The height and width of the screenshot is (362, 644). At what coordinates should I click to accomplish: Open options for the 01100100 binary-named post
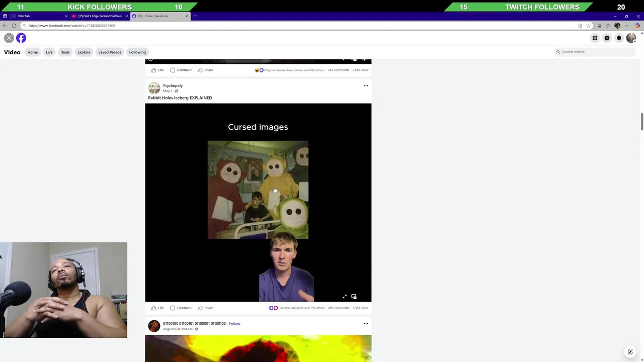coord(366,323)
